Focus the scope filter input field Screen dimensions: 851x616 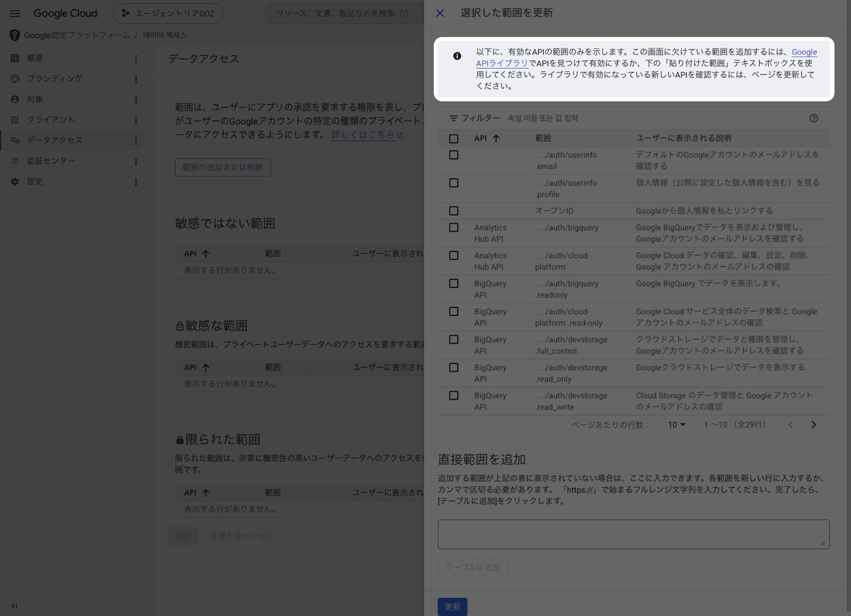pyautogui.click(x=655, y=118)
